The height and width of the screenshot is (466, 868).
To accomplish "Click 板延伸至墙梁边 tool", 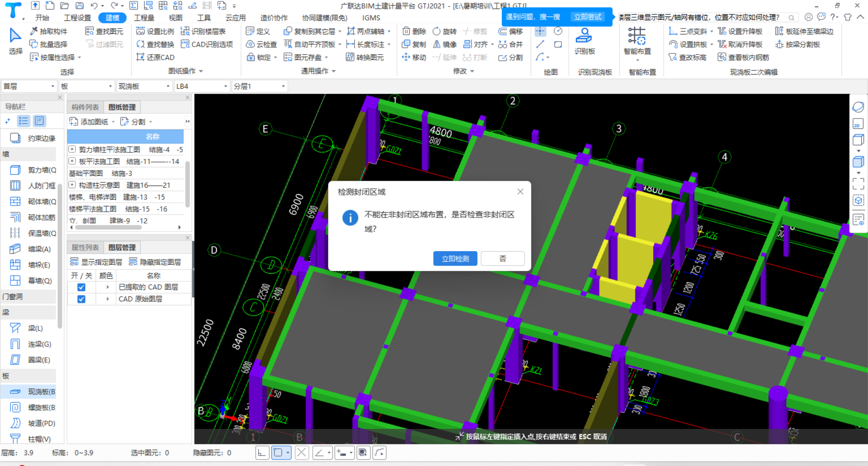I will 804,31.
